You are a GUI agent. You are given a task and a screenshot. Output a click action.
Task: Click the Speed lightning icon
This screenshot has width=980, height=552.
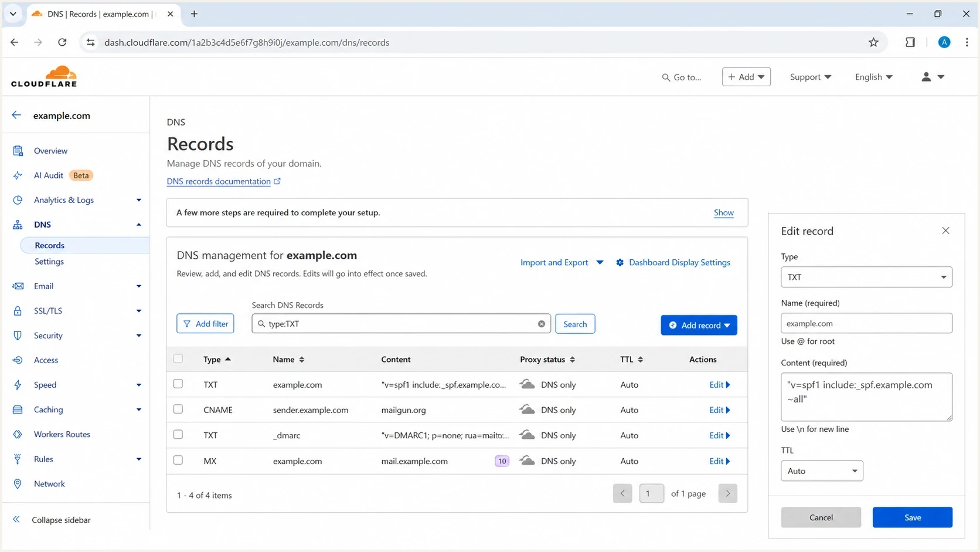18,385
